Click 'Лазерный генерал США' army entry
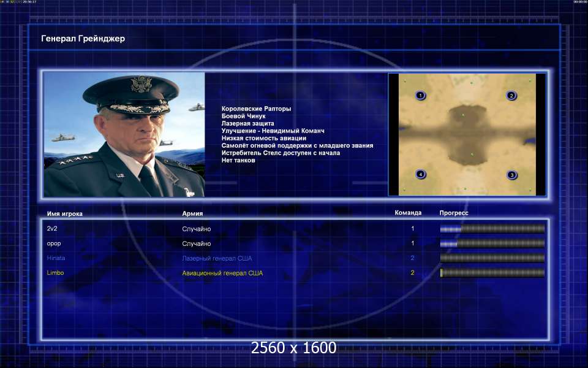The height and width of the screenshot is (368, 588). tap(217, 258)
